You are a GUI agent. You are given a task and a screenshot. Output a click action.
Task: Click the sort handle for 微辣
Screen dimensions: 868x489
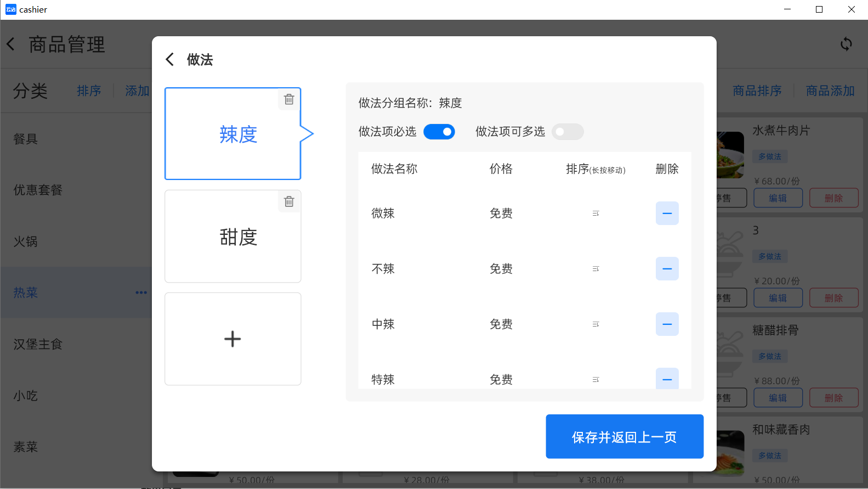[x=595, y=213]
